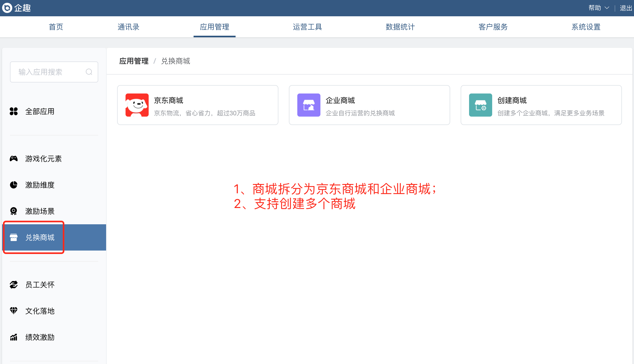Click the 京东商城 red dog icon
634x364 pixels.
137,105
